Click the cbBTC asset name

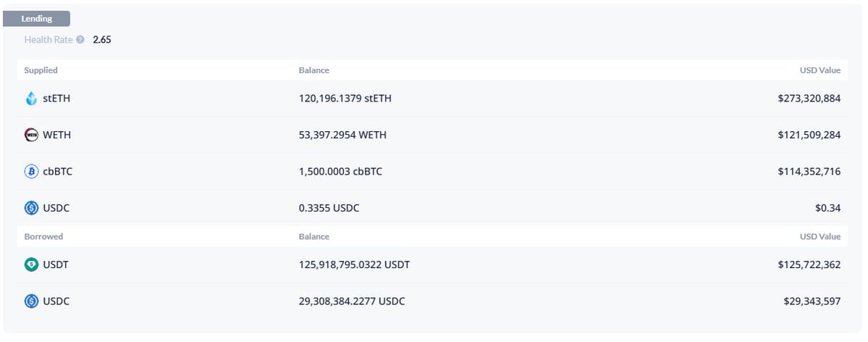pos(58,172)
